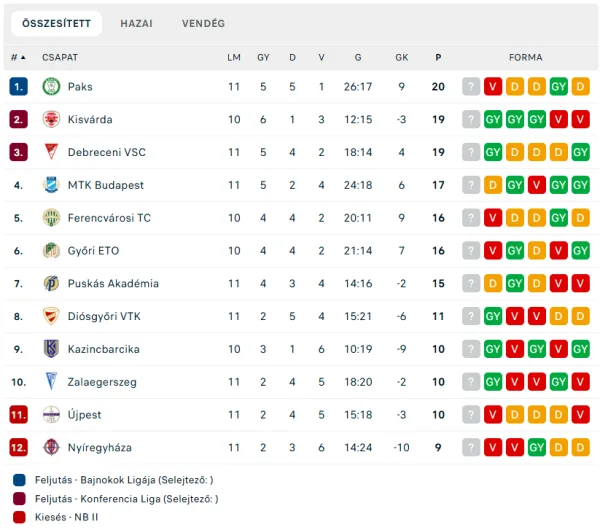
Task: Switch to the Hazai tab
Action: (136, 23)
